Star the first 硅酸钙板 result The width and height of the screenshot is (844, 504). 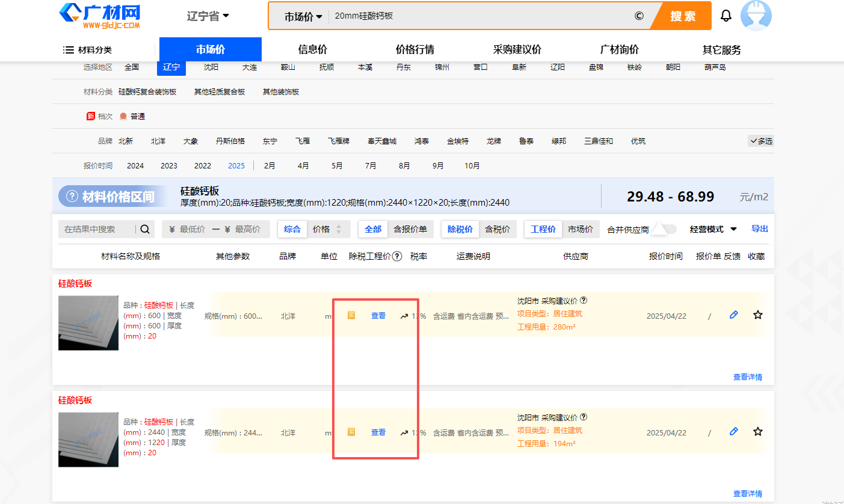pos(758,315)
